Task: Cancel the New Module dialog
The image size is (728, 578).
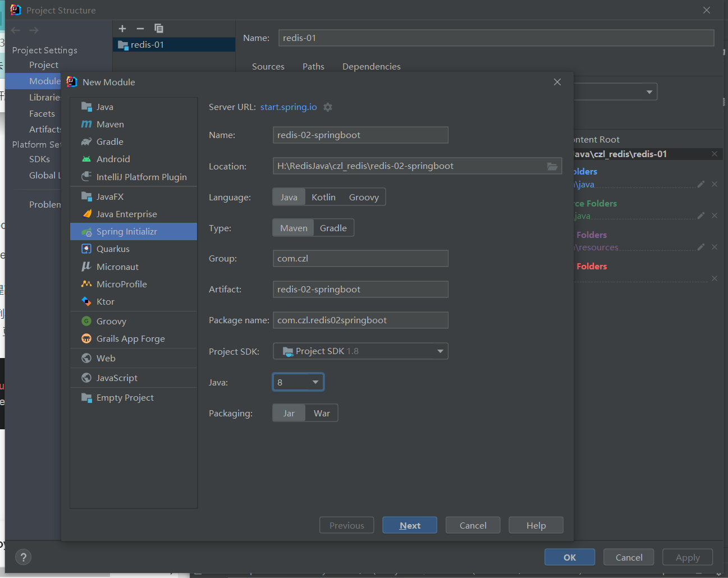Action: pos(473,525)
